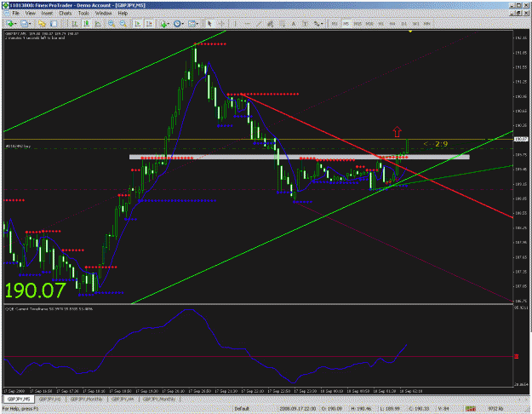This screenshot has height=414, width=532.
Task: Click the 97/2 kb traffic readout
Action: pyautogui.click(x=495, y=409)
